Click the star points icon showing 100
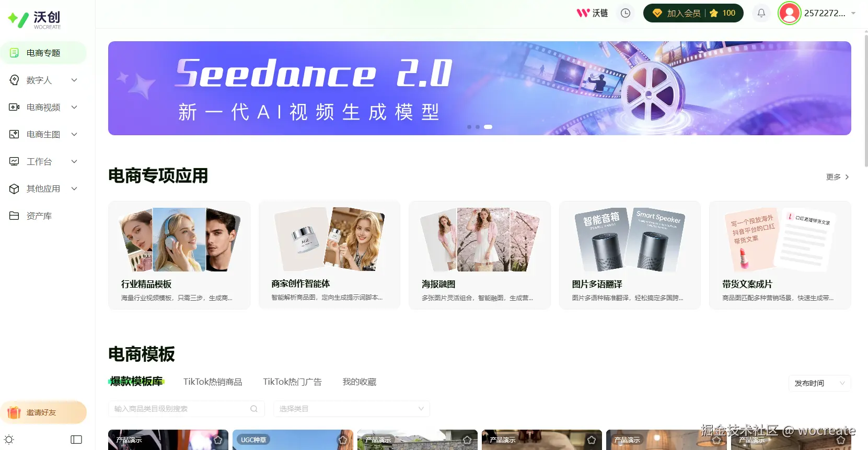The image size is (868, 450). [x=714, y=13]
